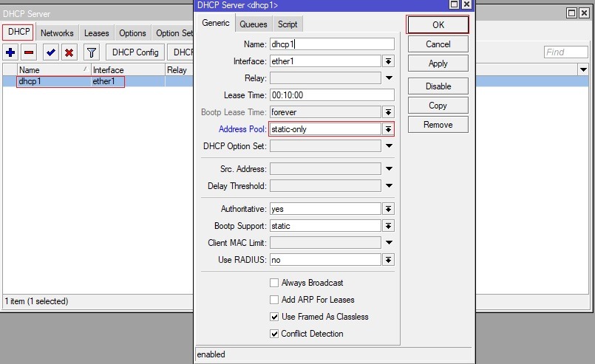Click the Cancel button
This screenshot has width=595, height=364.
pyautogui.click(x=438, y=44)
